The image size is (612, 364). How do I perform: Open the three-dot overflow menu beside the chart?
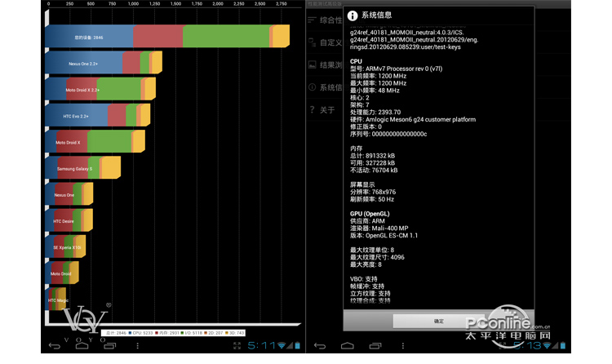pyautogui.click(x=137, y=346)
